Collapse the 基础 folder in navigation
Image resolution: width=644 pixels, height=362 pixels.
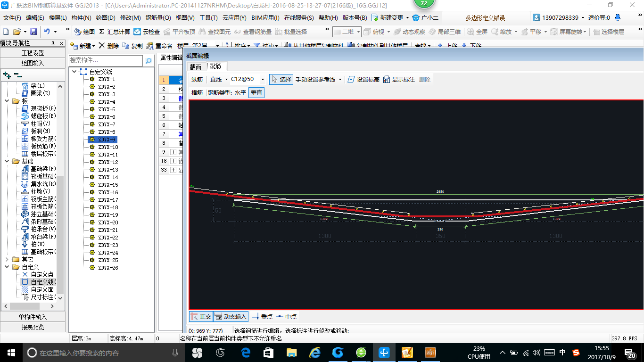tap(7, 161)
